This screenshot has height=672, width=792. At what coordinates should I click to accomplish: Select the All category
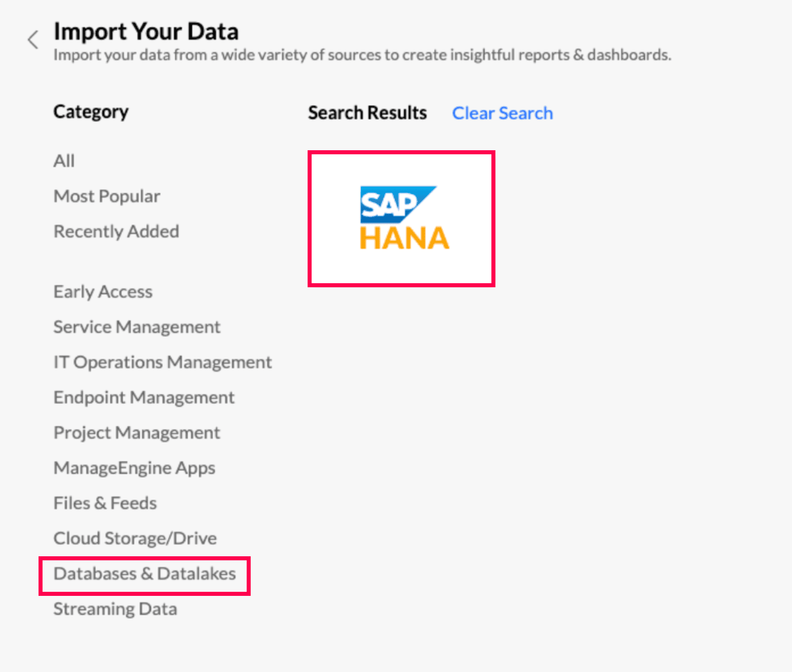[64, 161]
